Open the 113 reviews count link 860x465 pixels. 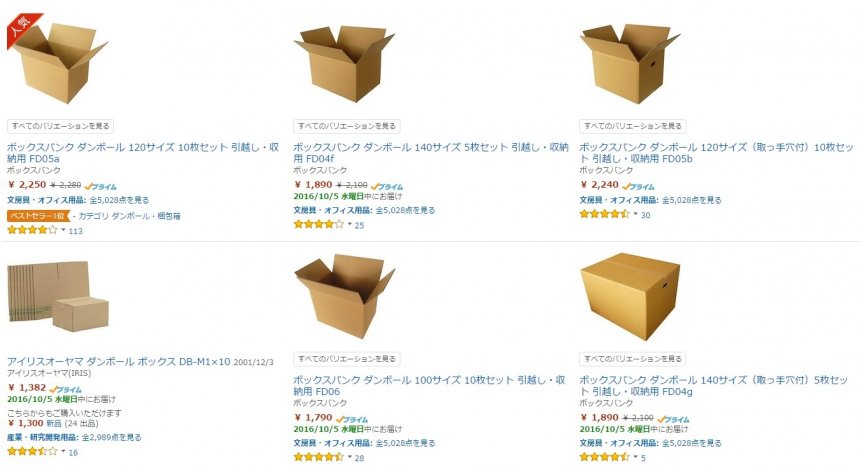point(75,230)
